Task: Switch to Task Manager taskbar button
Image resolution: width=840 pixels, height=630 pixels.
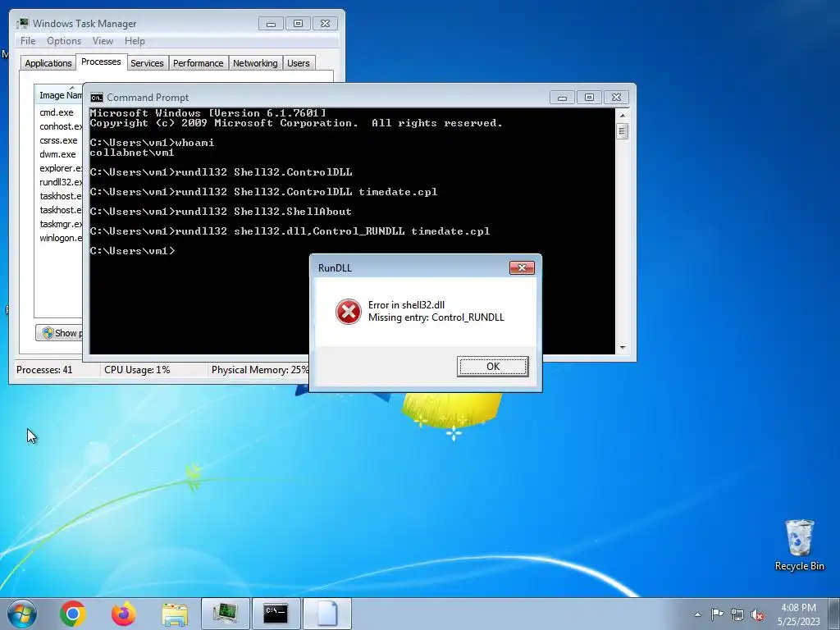Action: (225, 614)
